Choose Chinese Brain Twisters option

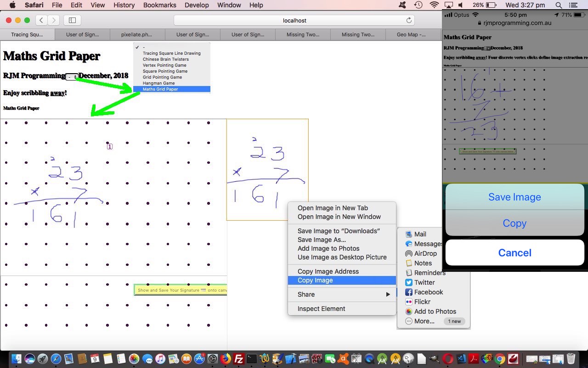[171, 59]
